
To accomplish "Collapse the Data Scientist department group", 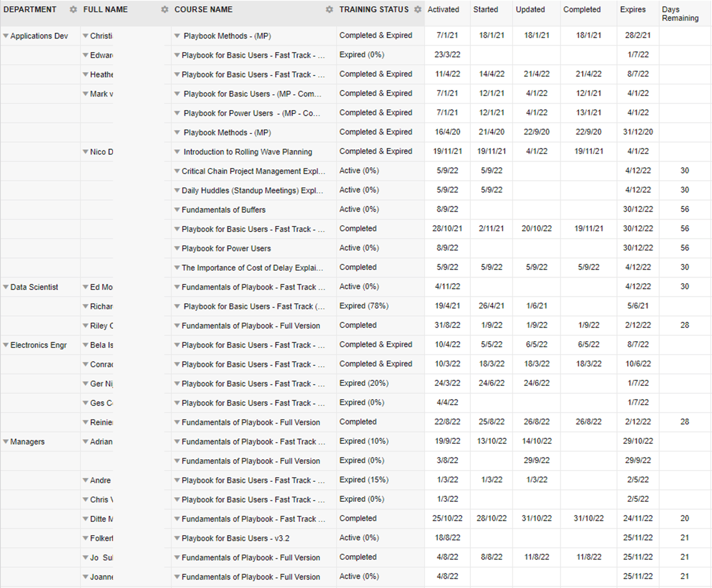I will 6,287.
